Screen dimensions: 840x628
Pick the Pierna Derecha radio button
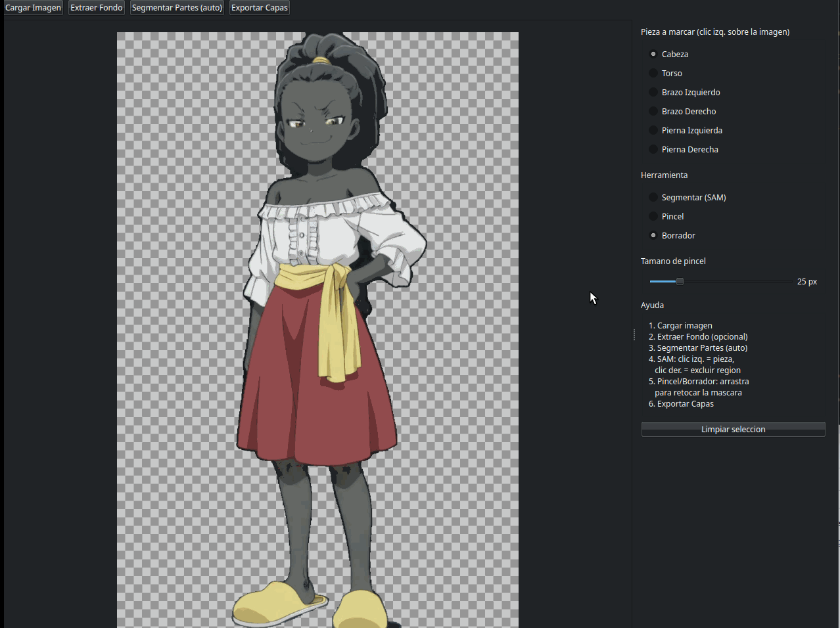684,149
